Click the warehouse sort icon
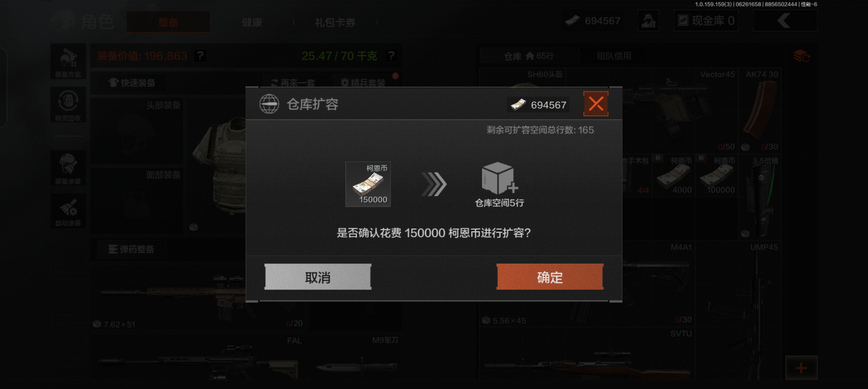The height and width of the screenshot is (389, 868). click(801, 56)
